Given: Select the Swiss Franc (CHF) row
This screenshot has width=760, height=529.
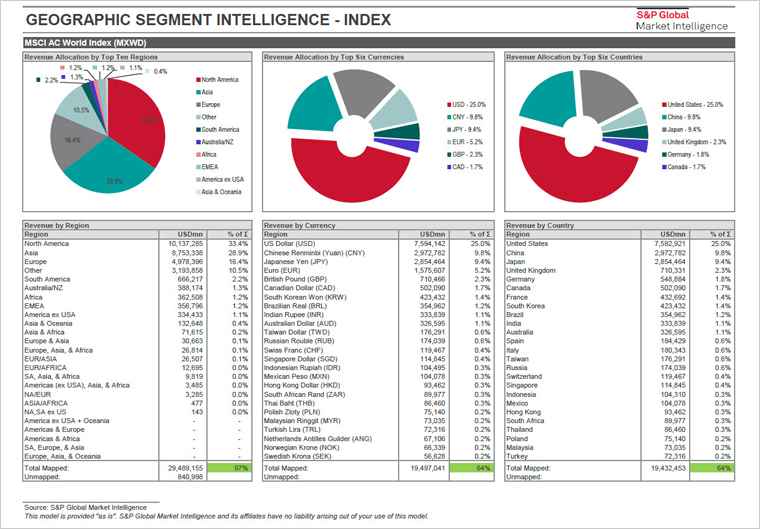Looking at the screenshot, I should (378, 350).
